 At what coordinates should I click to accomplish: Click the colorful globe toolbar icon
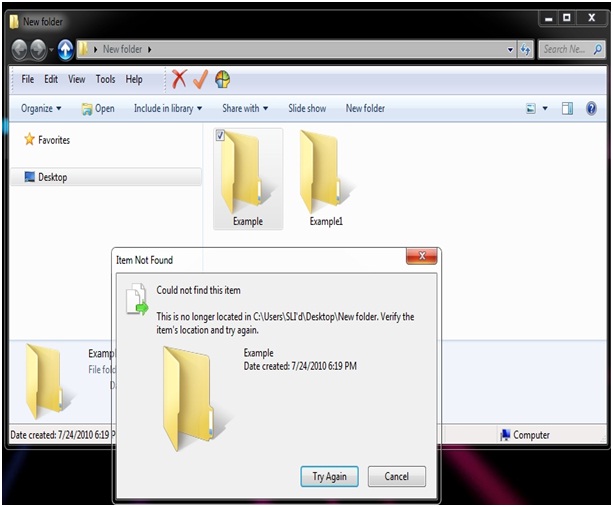[x=222, y=79]
